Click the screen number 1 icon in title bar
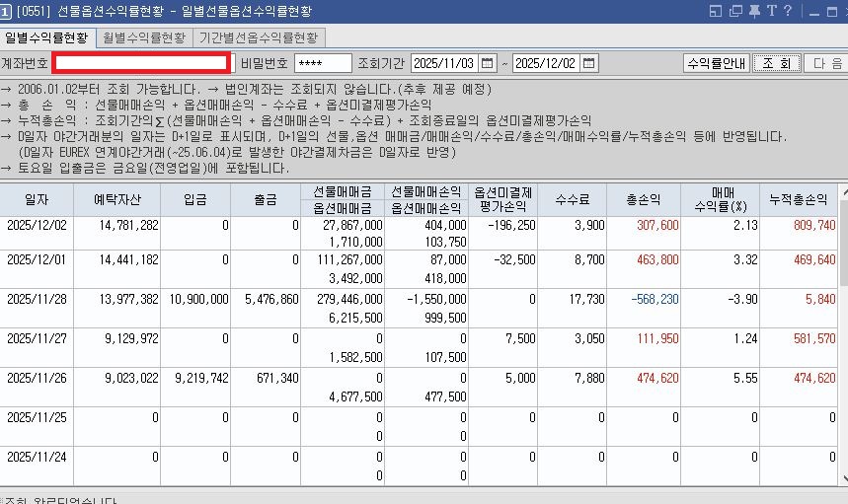This screenshot has height=504, width=848. pyautogui.click(x=5, y=12)
